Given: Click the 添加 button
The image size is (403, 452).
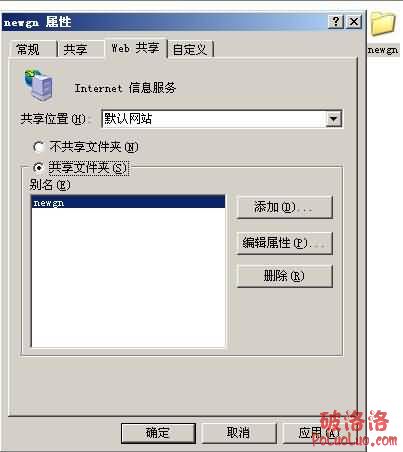Looking at the screenshot, I should tap(284, 207).
